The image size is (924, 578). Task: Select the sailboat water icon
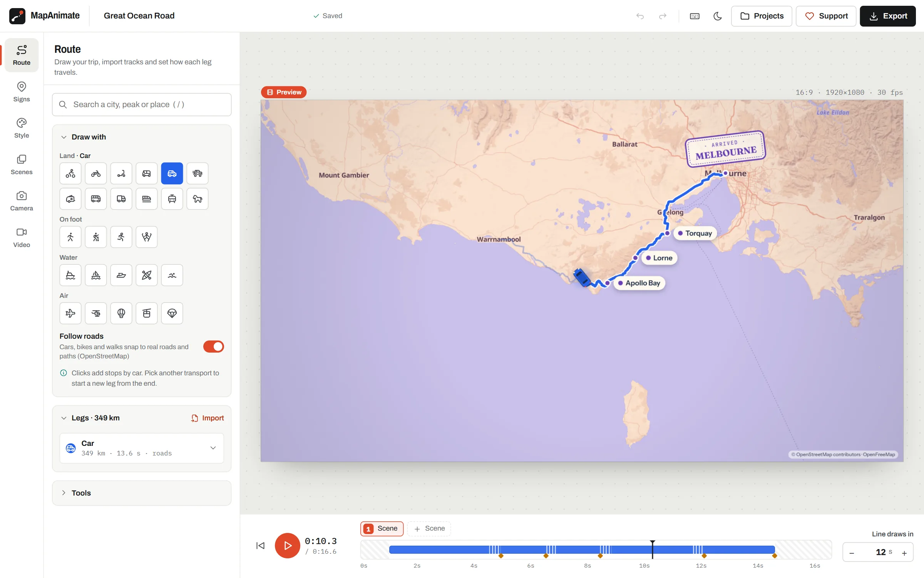pyautogui.click(x=96, y=275)
